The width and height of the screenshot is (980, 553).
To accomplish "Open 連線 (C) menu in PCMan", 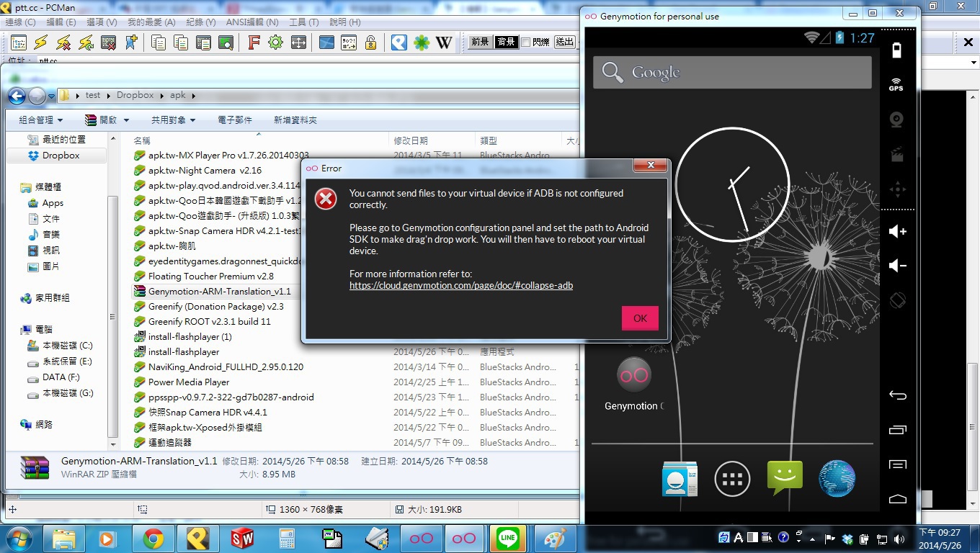I will point(21,22).
